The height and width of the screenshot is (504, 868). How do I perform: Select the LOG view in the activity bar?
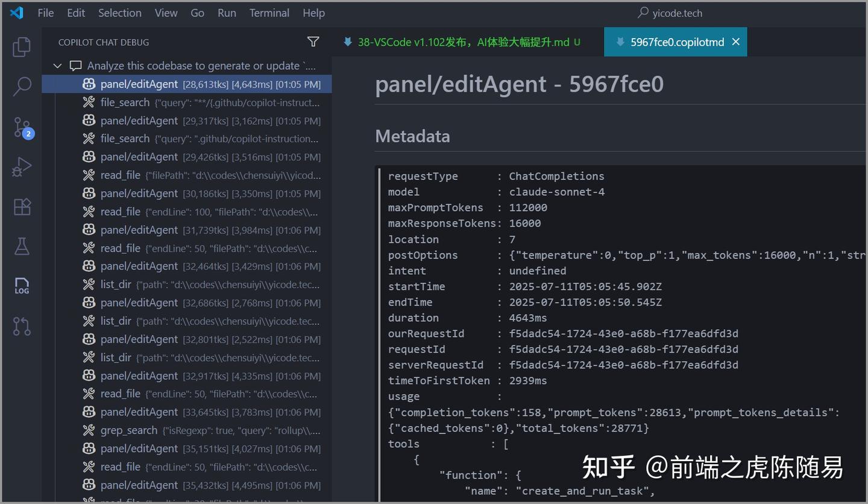[22, 286]
